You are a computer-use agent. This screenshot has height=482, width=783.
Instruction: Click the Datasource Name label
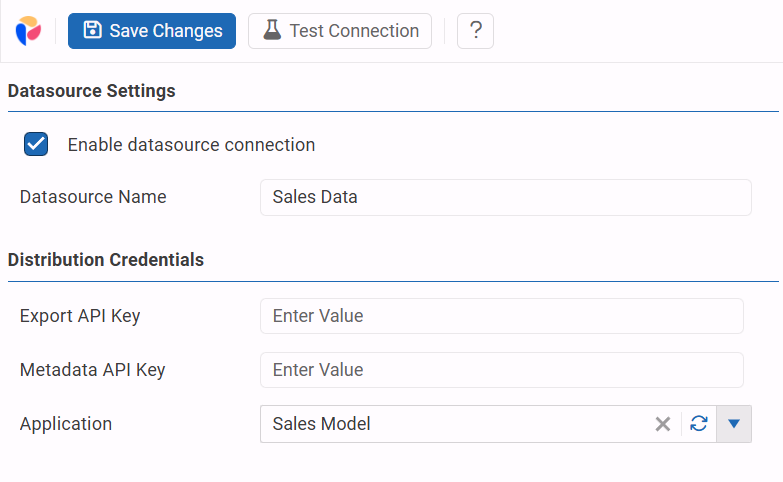coord(93,197)
